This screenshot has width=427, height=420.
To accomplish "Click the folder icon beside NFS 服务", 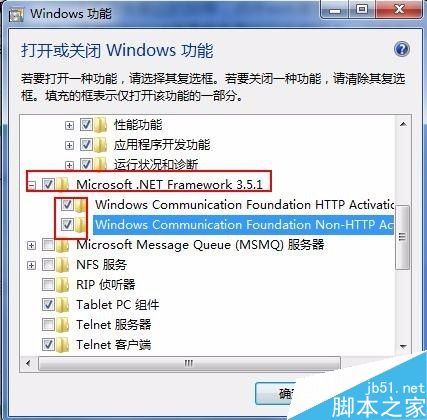I will [63, 265].
